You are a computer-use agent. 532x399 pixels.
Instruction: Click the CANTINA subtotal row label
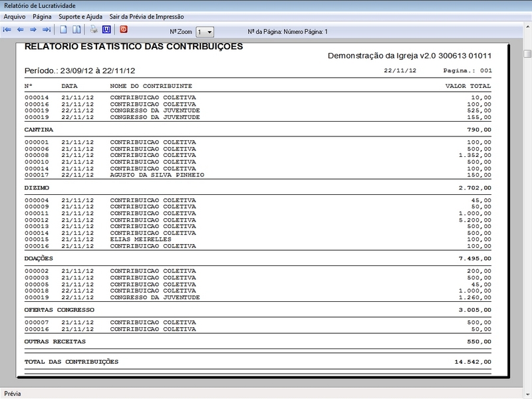click(39, 130)
